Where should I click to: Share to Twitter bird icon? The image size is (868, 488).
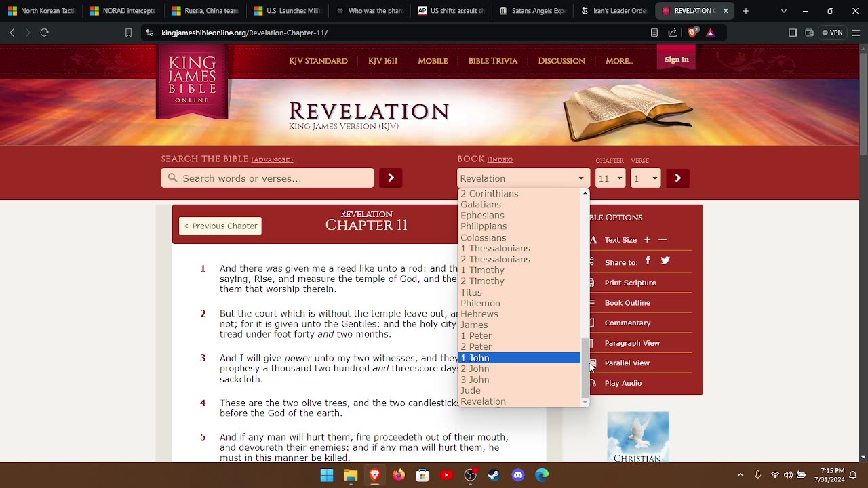(x=665, y=260)
